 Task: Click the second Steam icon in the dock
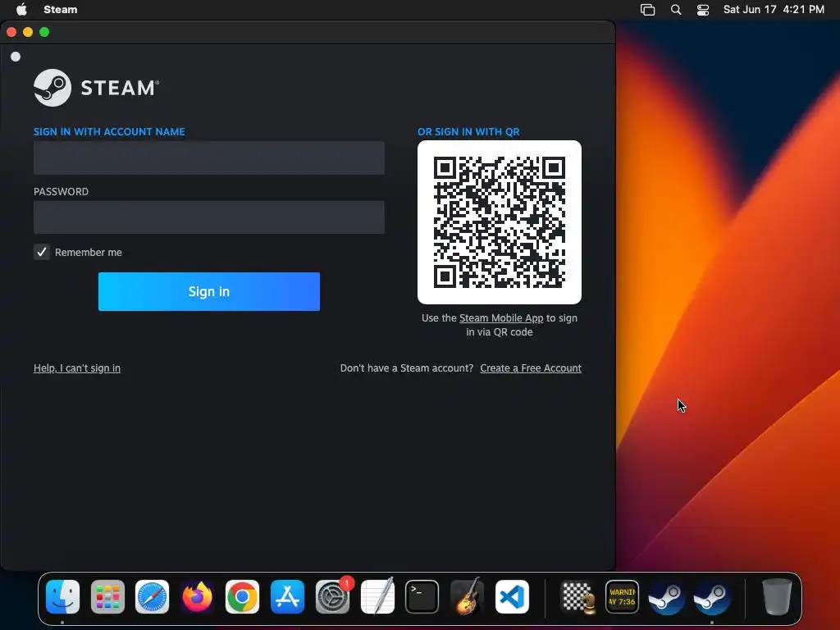point(712,597)
